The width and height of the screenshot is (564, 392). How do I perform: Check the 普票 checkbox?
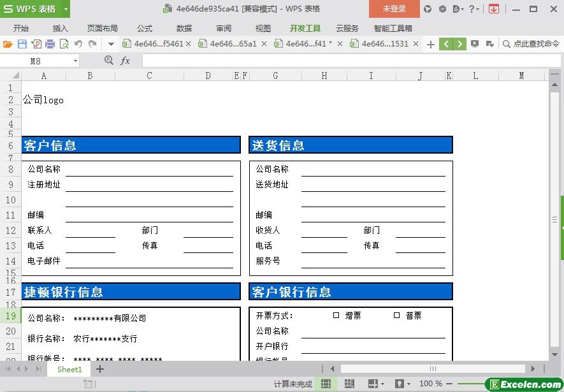[x=396, y=316]
